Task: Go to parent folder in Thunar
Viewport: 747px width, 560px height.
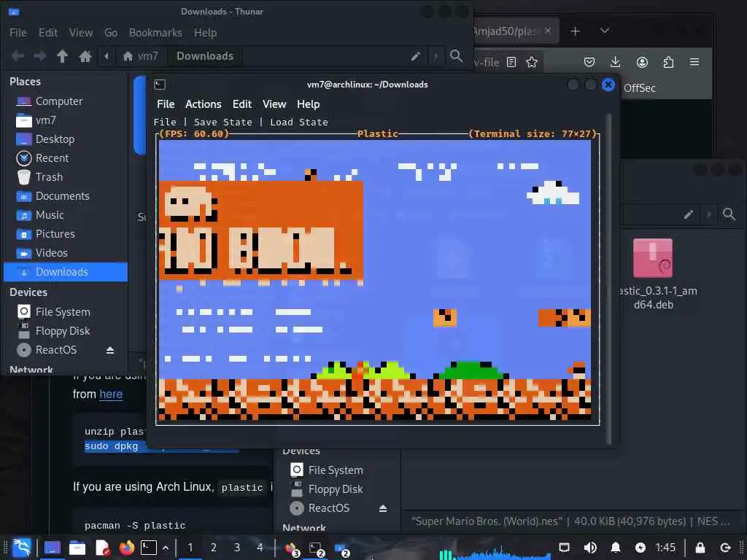Action: [x=63, y=56]
